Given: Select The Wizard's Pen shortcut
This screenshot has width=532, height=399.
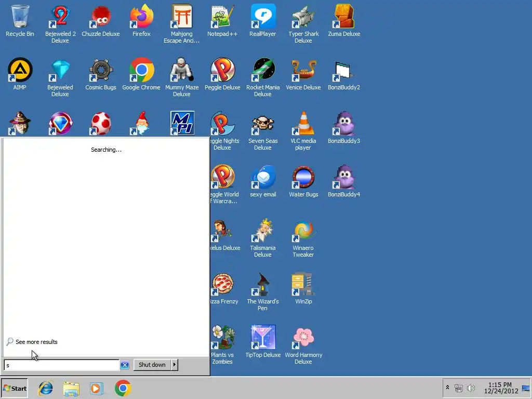Looking at the screenshot, I should click(262, 292).
